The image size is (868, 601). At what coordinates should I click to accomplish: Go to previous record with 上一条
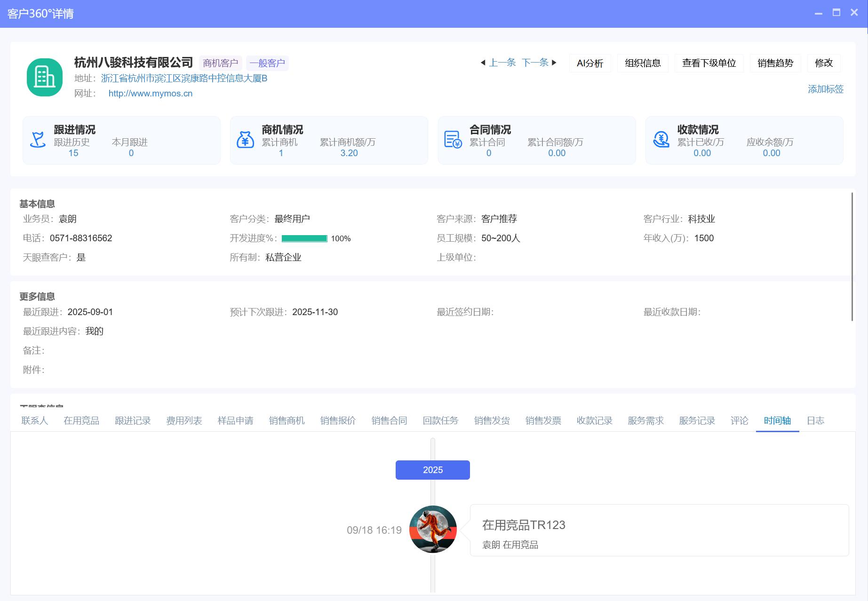498,63
